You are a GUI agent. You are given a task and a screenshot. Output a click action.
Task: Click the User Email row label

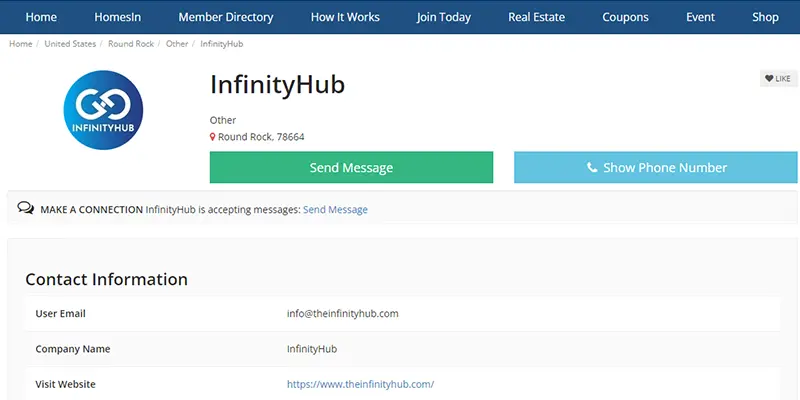[x=60, y=313]
